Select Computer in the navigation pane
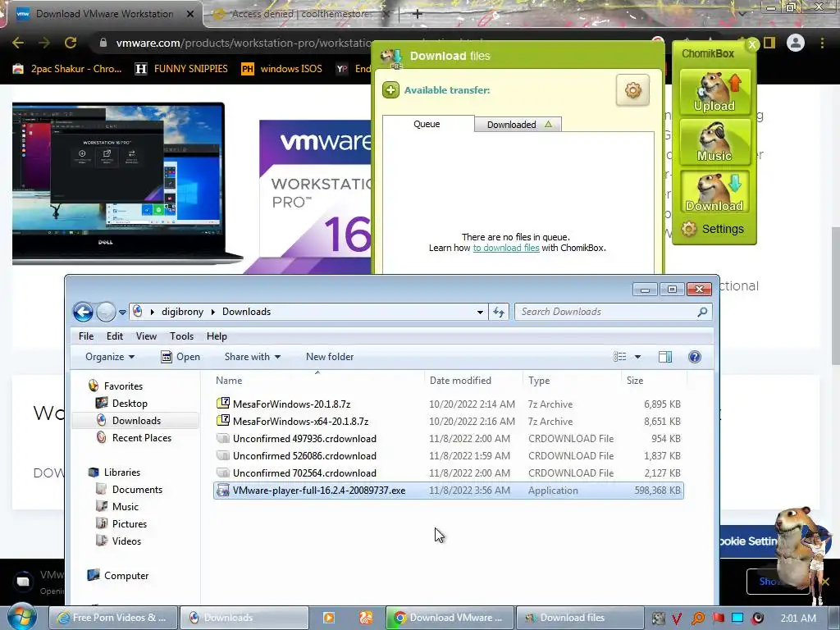 [x=118, y=575]
